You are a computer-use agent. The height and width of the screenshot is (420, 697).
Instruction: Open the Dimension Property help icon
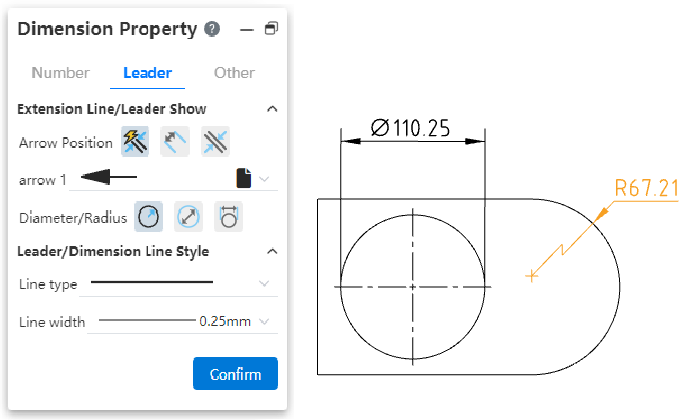click(x=212, y=29)
